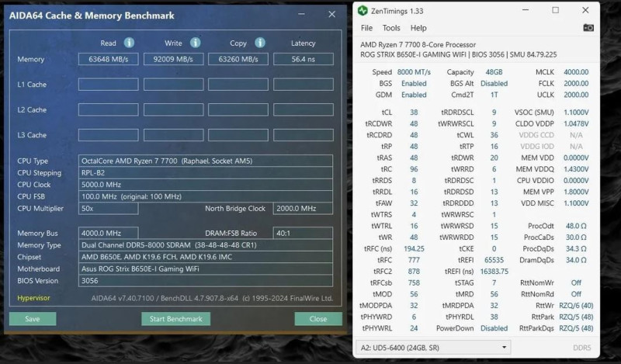The height and width of the screenshot is (364, 621).
Task: Click the Start Benchmark button
Action: coord(176,319)
